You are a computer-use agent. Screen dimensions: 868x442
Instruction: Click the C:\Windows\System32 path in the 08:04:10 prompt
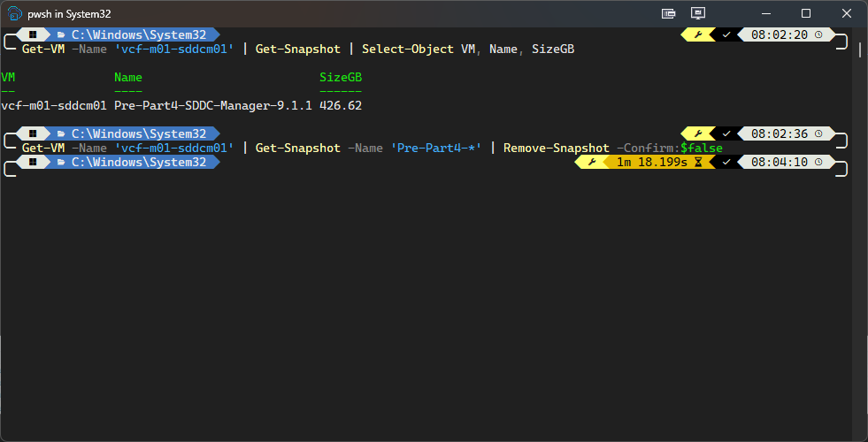139,162
